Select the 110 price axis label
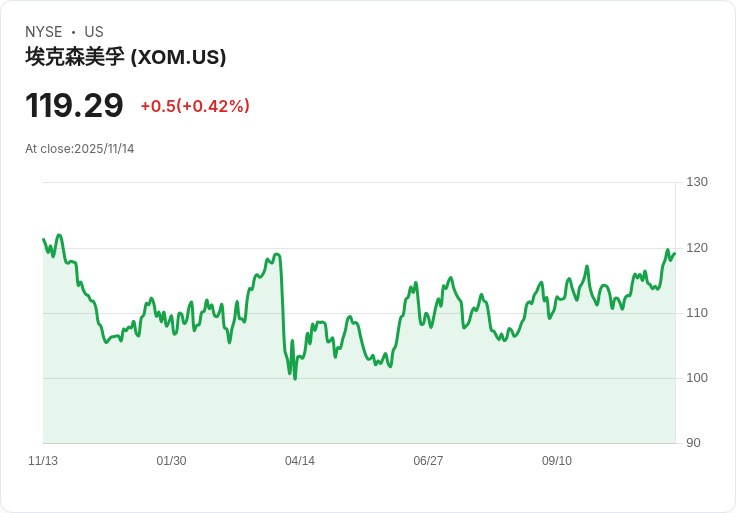Viewport: 736px width, 513px height. click(x=697, y=313)
